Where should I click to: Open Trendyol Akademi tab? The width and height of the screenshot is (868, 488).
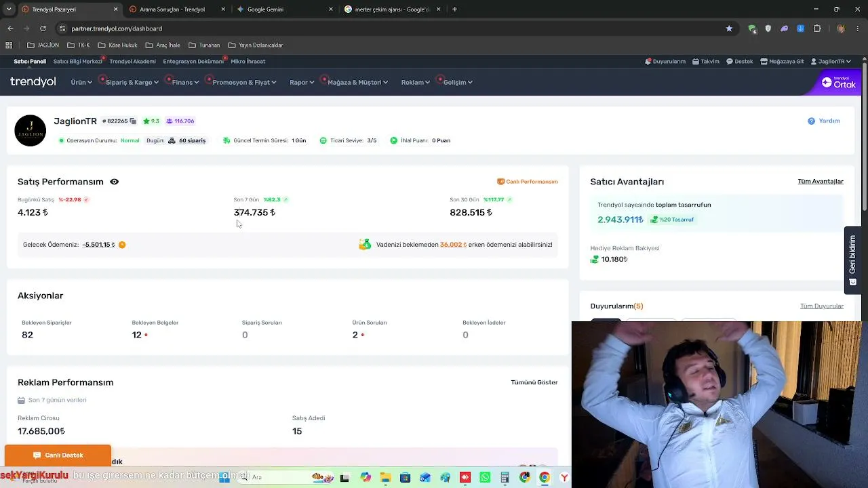[132, 62]
